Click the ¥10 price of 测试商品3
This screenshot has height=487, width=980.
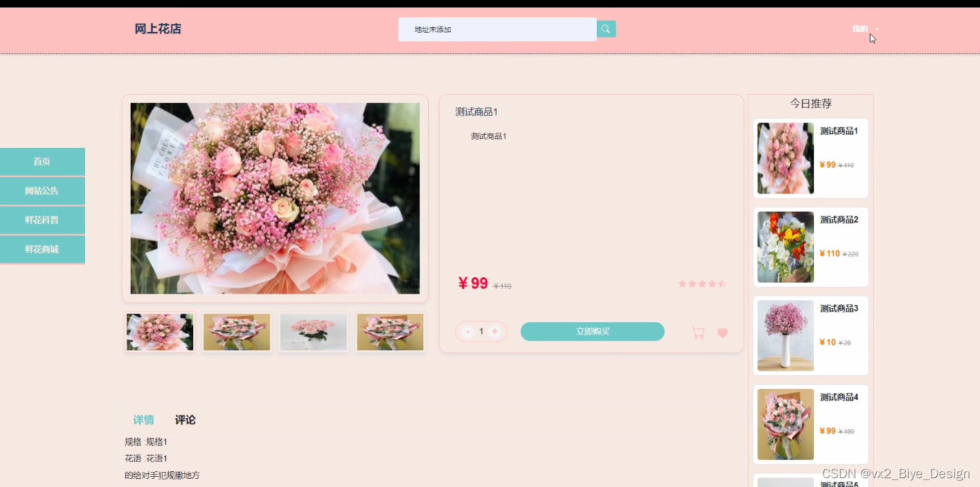click(828, 342)
